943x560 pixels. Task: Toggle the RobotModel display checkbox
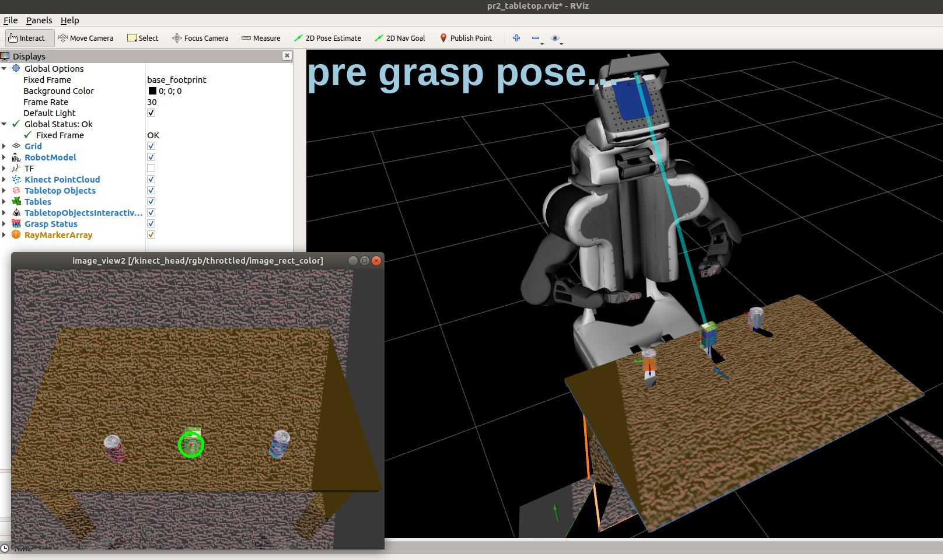tap(151, 157)
